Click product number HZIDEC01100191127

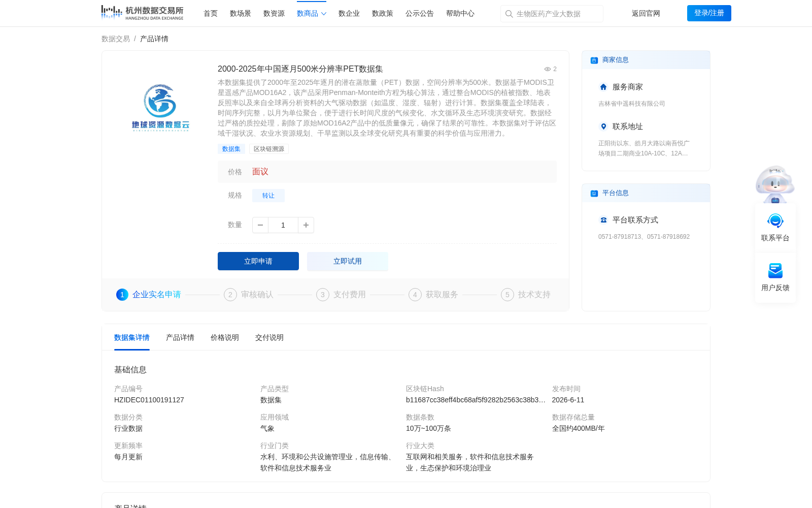pyautogui.click(x=149, y=400)
